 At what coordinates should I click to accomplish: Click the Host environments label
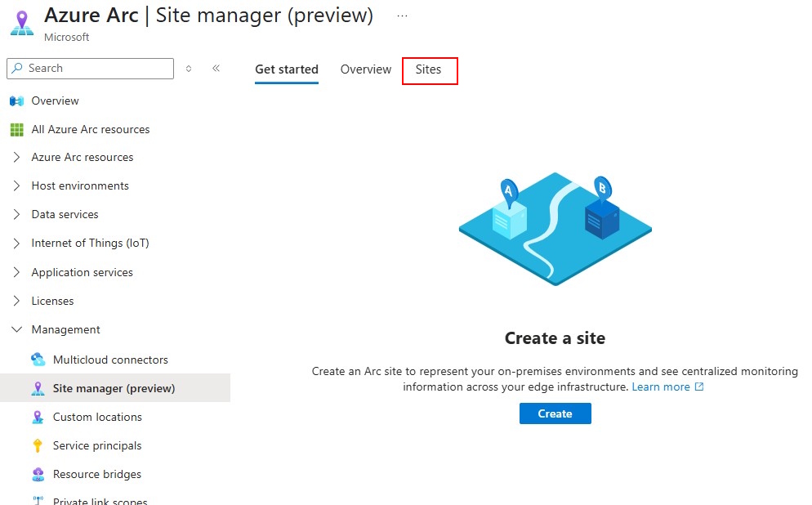pyautogui.click(x=80, y=185)
